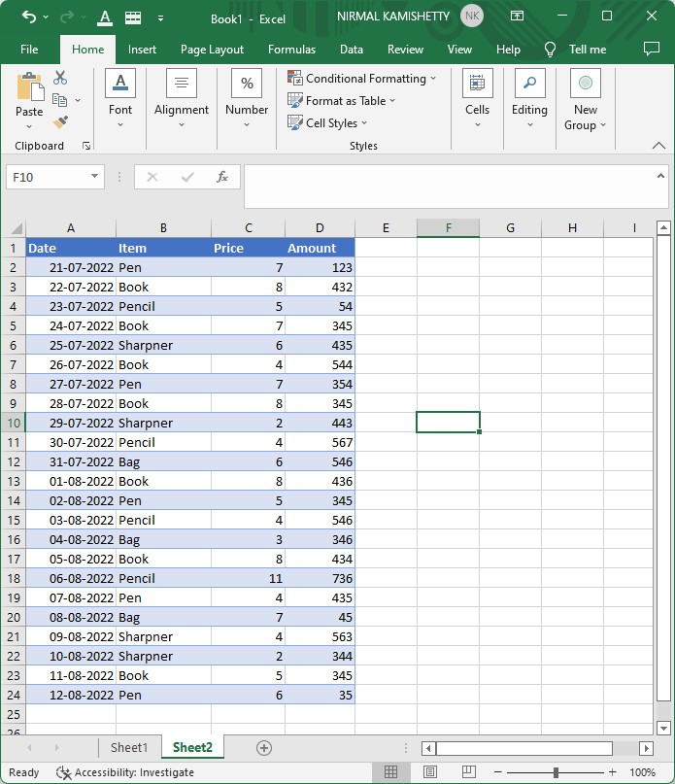Click the table borders icon in quick access
675x784 pixels.
[132, 18]
